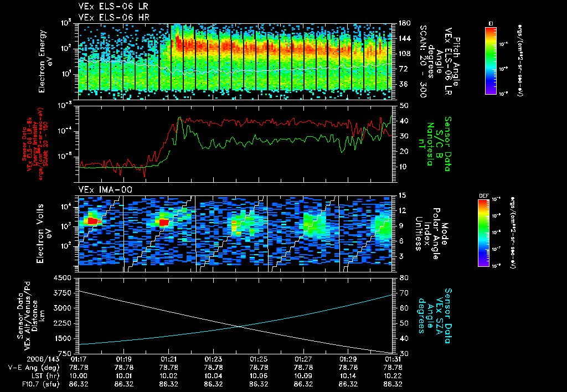
Task: Click the 180 pitch angle tick label
Action: tap(405, 23)
